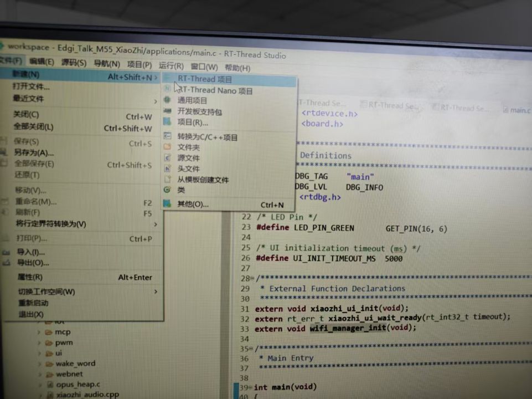Screen dimensions: 532x399
Task: Open the 编辑(E) menu
Action: click(42, 62)
